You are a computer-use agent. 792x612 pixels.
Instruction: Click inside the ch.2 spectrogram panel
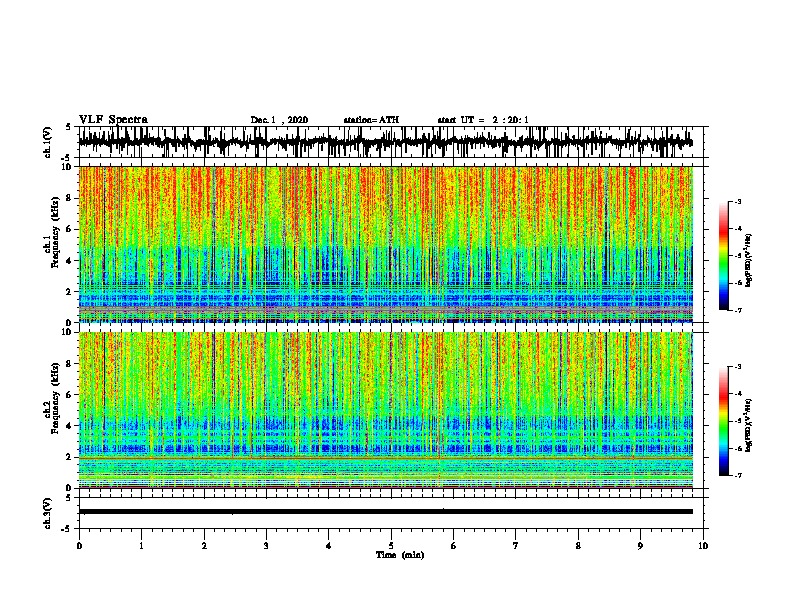coord(385,410)
